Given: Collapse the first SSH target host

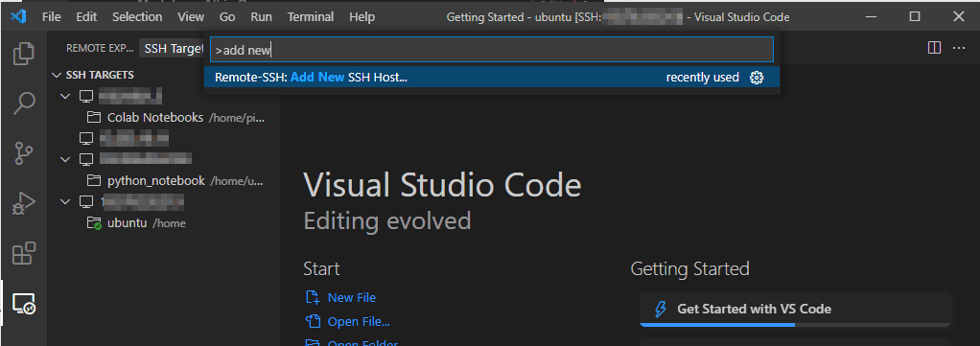Looking at the screenshot, I should [65, 96].
